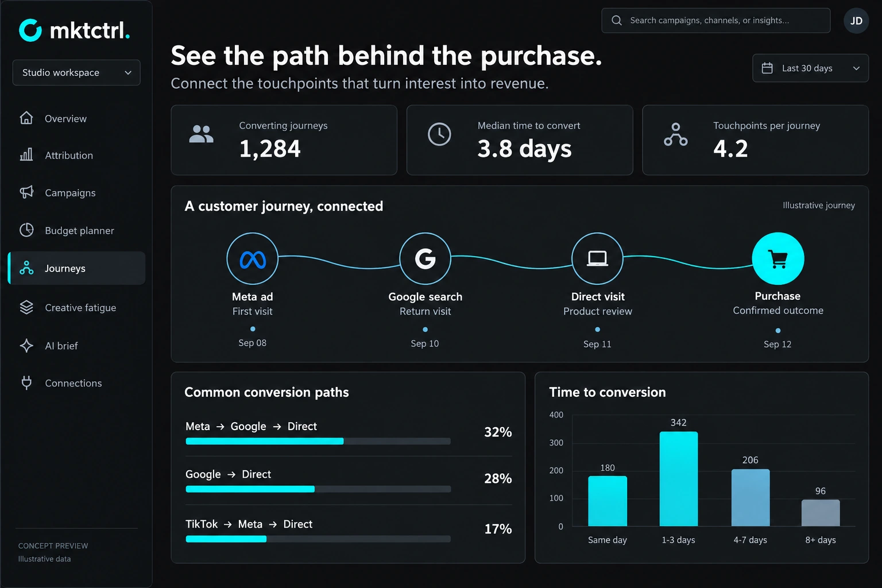Open the Creative fatigue menu item
Screen dimensions: 882x588
click(x=76, y=308)
